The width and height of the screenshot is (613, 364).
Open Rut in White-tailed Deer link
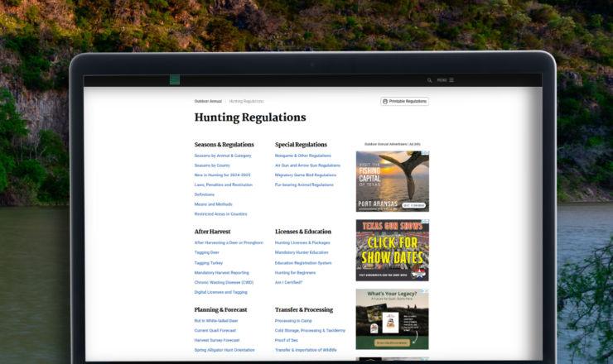216,321
